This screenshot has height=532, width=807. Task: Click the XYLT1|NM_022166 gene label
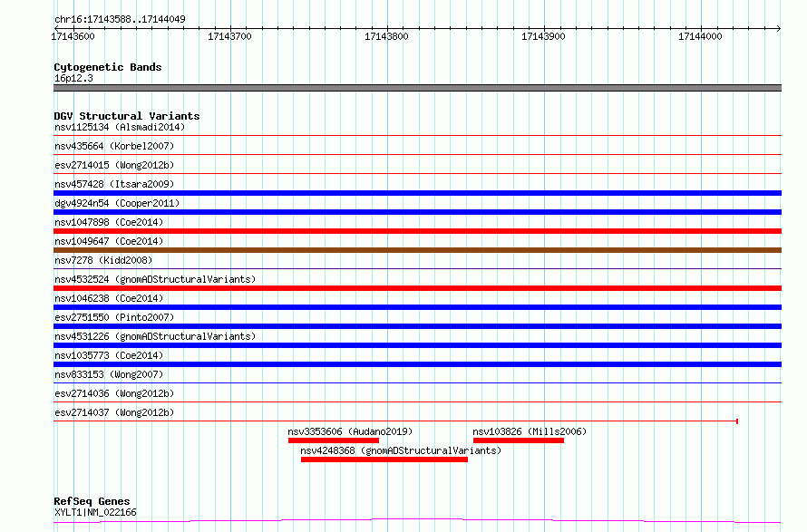click(x=96, y=512)
